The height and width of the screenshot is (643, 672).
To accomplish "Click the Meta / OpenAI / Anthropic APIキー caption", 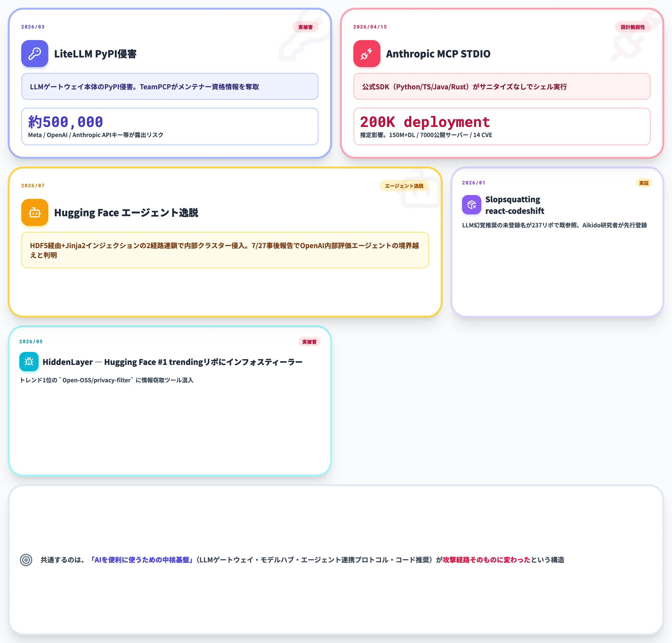I will [96, 135].
